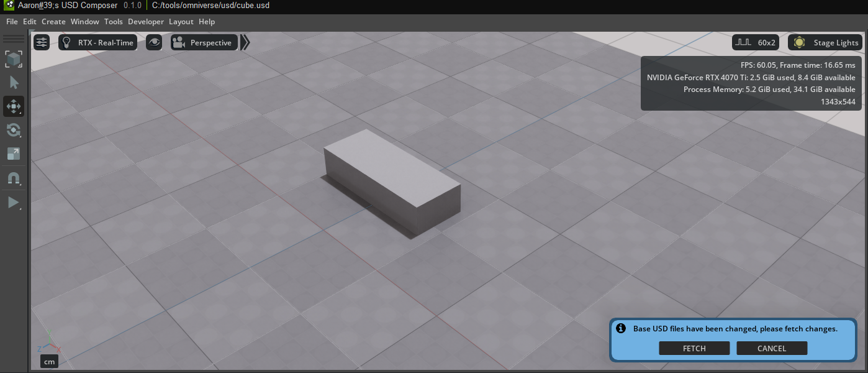Select the Rotate tool
Screen dimensions: 868x373
tap(14, 130)
